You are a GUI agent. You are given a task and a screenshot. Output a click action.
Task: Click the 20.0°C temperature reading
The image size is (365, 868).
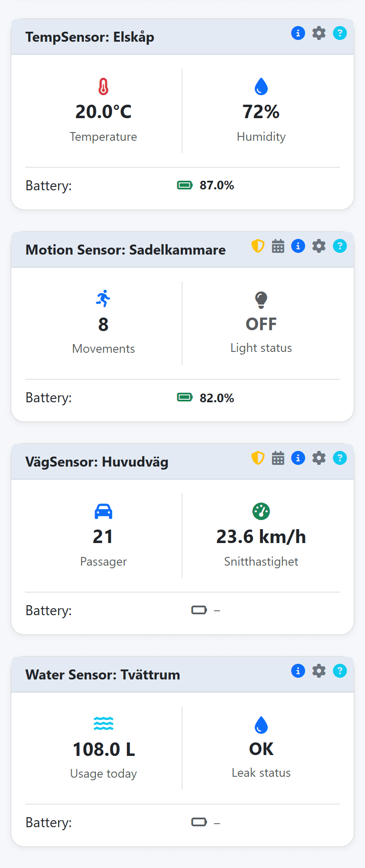coord(103,112)
